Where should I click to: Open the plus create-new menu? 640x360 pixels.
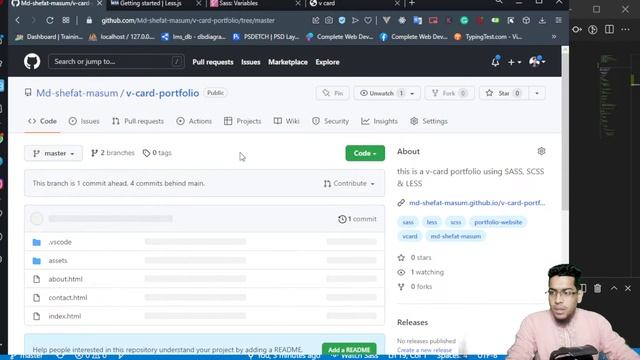coord(514,62)
